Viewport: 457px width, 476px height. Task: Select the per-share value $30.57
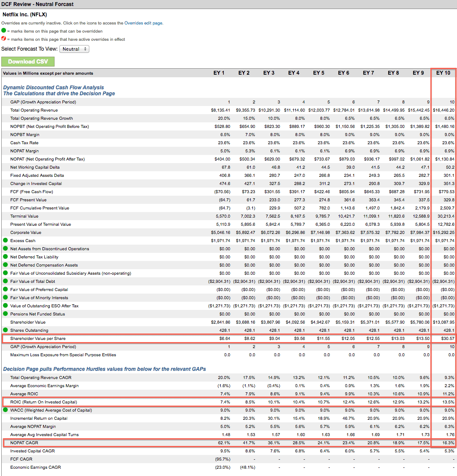click(448, 339)
